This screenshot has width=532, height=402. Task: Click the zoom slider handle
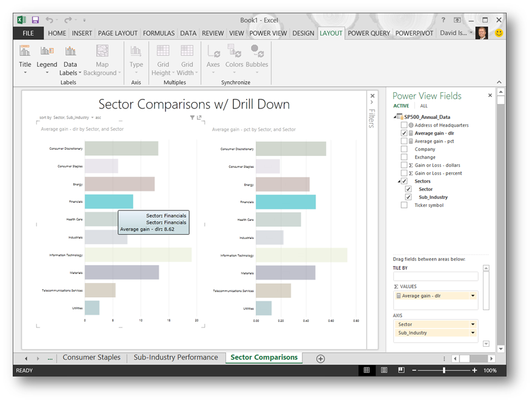tap(444, 370)
